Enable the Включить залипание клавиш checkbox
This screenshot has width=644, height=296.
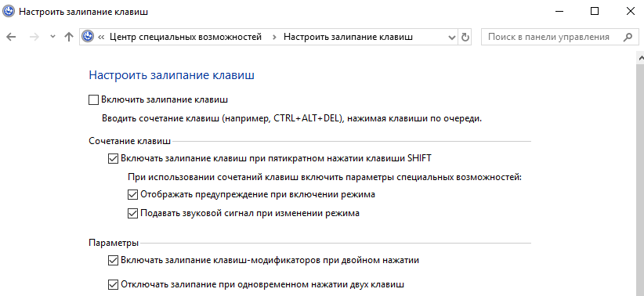coord(94,99)
